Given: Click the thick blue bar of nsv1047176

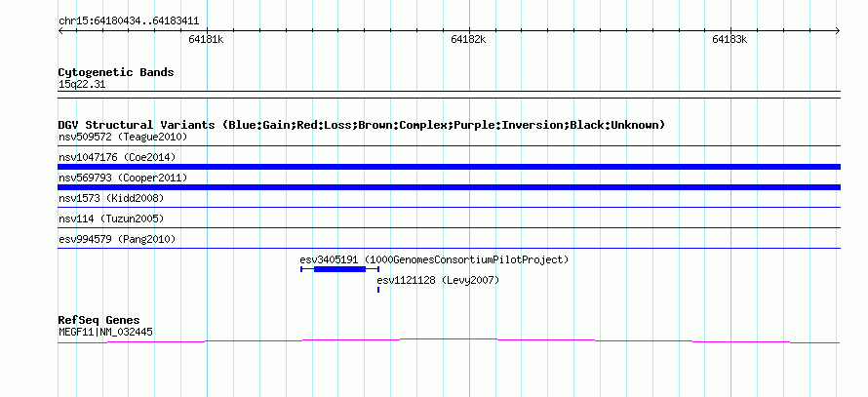Looking at the screenshot, I should (x=449, y=167).
